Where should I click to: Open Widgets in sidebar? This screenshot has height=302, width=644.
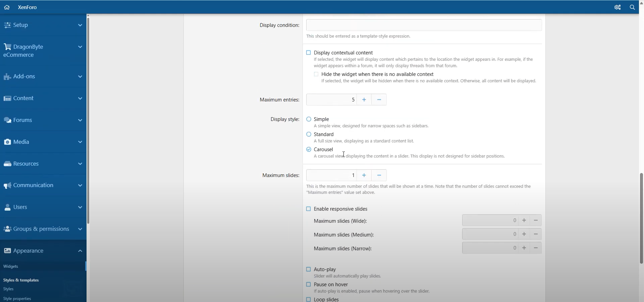pos(11,266)
